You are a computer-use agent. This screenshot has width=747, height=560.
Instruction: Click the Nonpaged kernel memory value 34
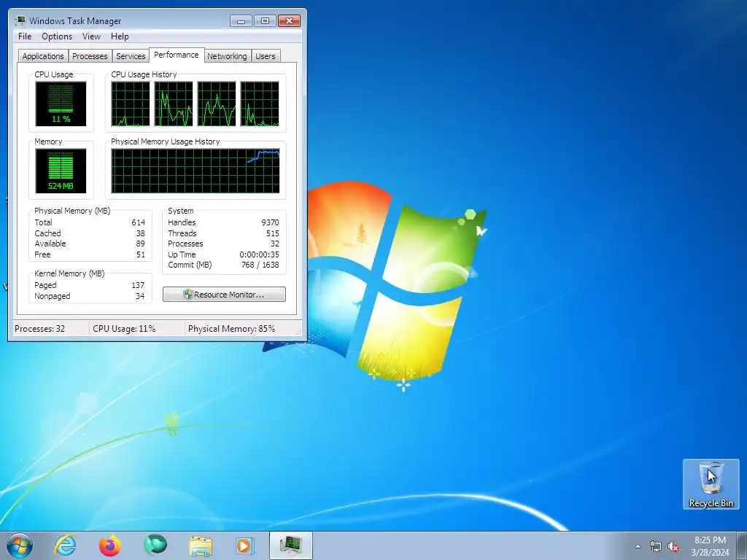pos(140,296)
